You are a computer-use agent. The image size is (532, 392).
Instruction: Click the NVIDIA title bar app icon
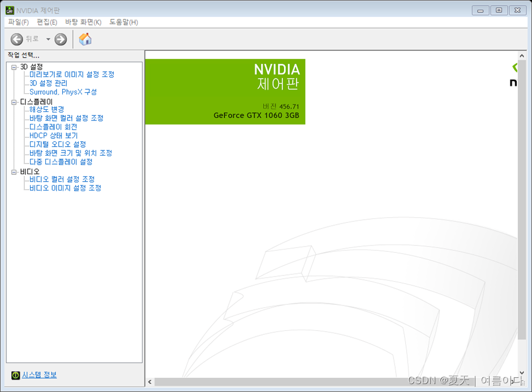(x=10, y=10)
